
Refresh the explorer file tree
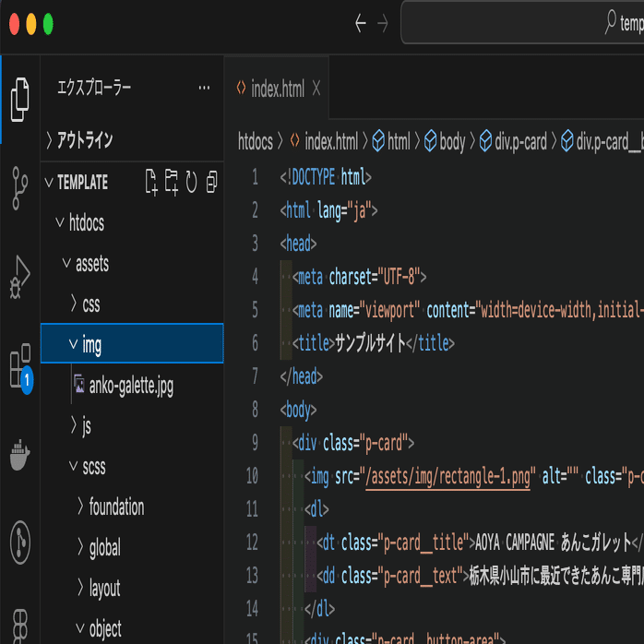click(x=191, y=182)
